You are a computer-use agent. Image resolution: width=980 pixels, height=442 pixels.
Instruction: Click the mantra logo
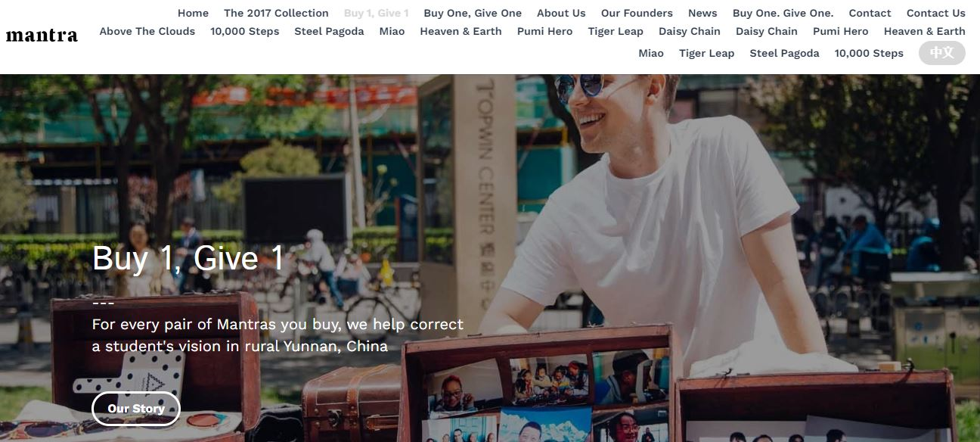[x=42, y=35]
